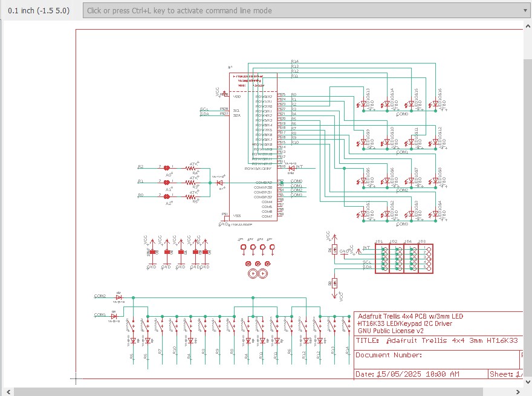Select the leftmost mounting hole symbol
The height and width of the screenshot is (396, 532).
243,248
